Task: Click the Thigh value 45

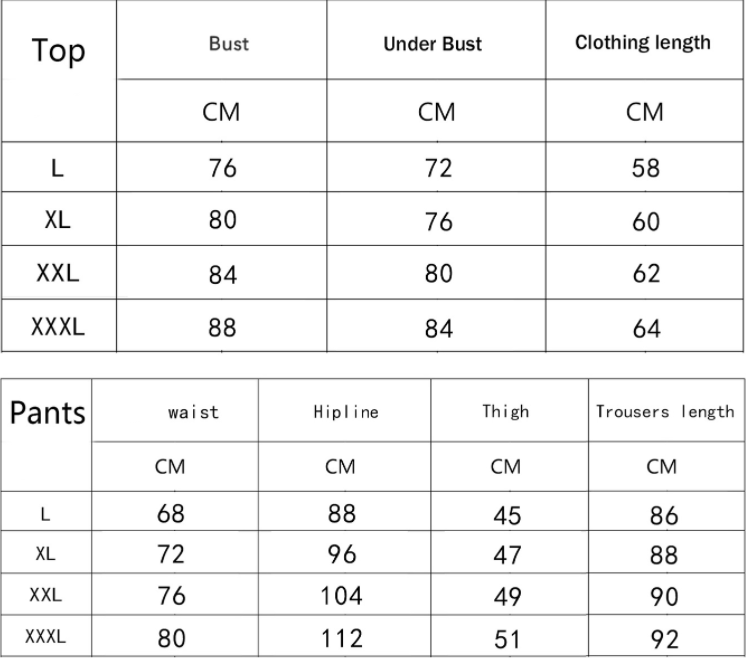Action: pyautogui.click(x=507, y=516)
